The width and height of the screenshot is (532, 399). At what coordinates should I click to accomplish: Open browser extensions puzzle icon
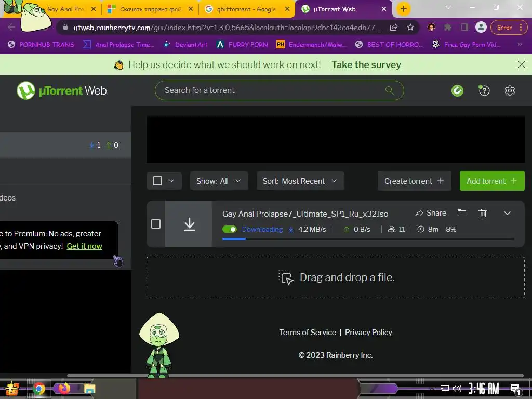[x=448, y=28]
